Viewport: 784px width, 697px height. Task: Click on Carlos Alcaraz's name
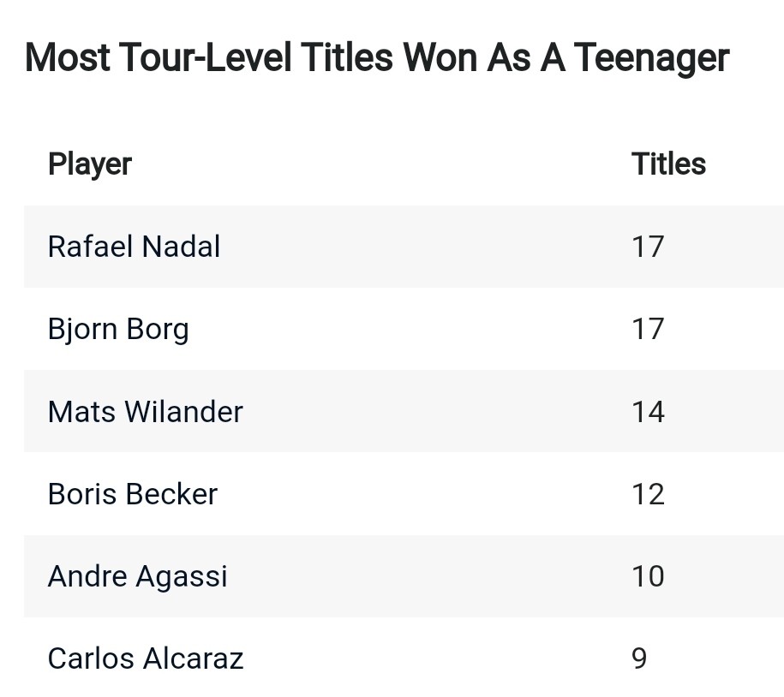click(146, 658)
